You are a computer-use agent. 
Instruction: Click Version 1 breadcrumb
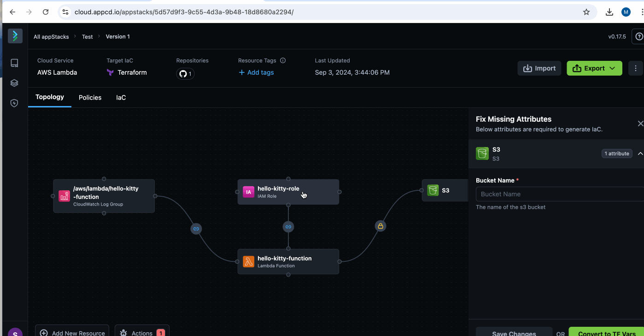118,36
